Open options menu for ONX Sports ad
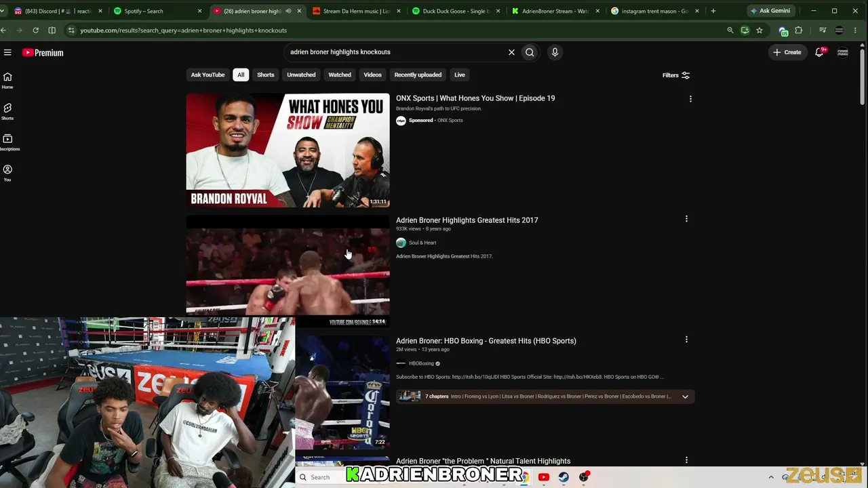868x488 pixels. 690,99
